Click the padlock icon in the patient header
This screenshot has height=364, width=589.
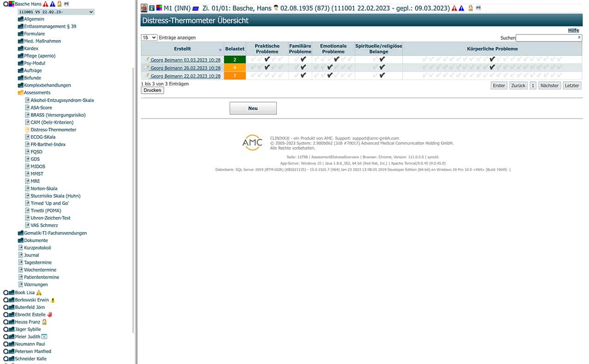coord(470,8)
